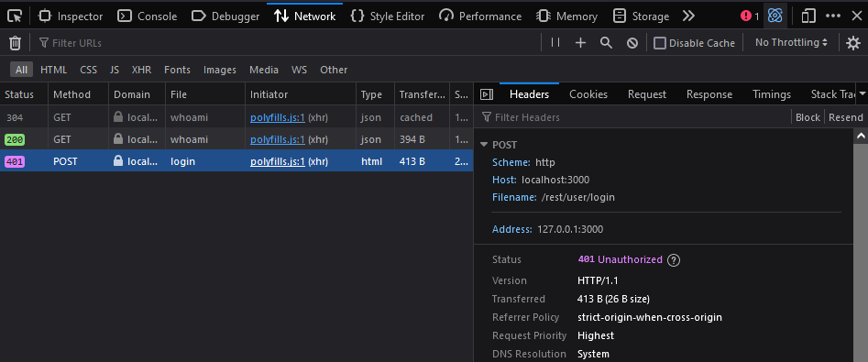Open the No Throttling dropdown
This screenshot has width=868, height=362.
pyautogui.click(x=791, y=43)
